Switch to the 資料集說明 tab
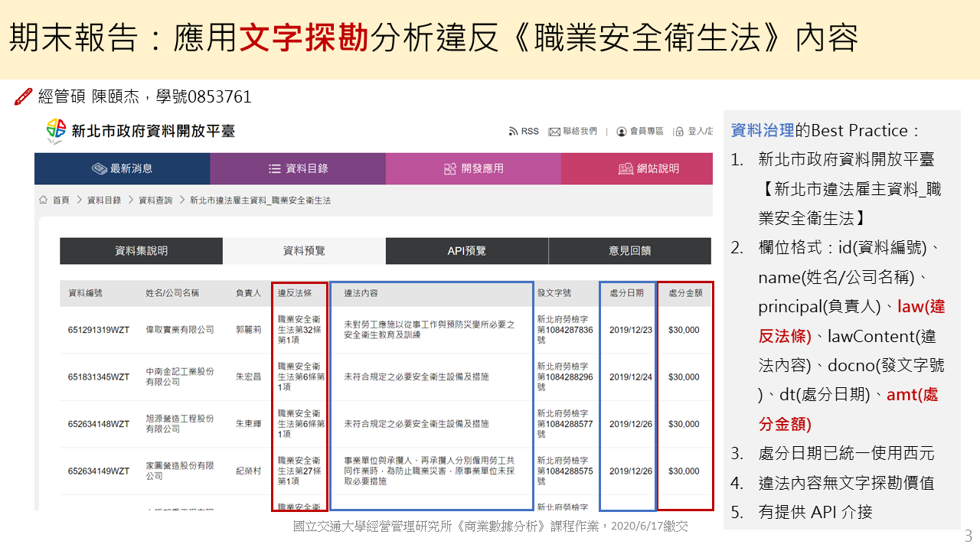The width and height of the screenshot is (980, 551). [141, 251]
